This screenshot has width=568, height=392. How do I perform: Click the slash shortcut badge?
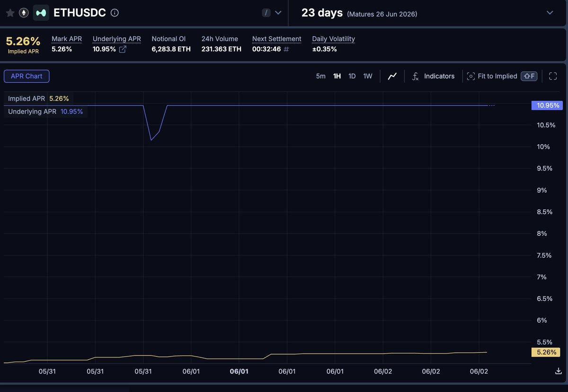[x=266, y=13]
